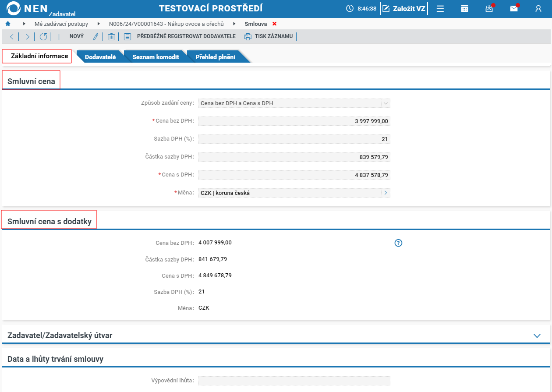
Task: Switch to the Seznam komodit tab
Action: click(x=156, y=57)
